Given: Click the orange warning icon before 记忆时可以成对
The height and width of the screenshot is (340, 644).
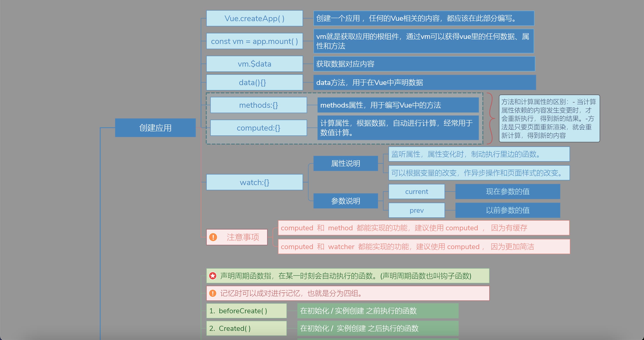Looking at the screenshot, I should [x=213, y=293].
